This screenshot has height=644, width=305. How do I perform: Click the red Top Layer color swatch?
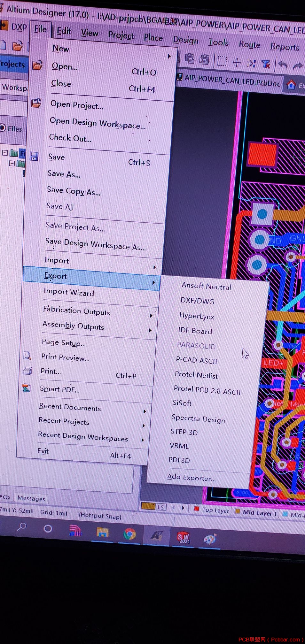197,509
